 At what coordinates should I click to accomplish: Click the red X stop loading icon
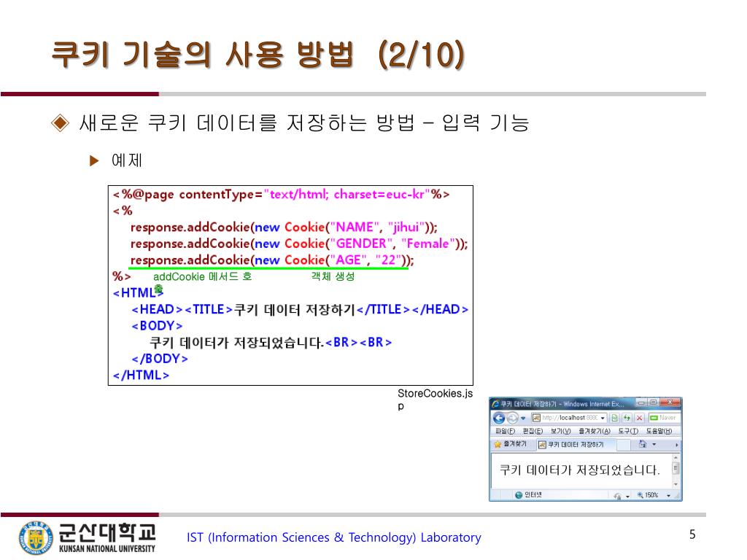(639, 418)
